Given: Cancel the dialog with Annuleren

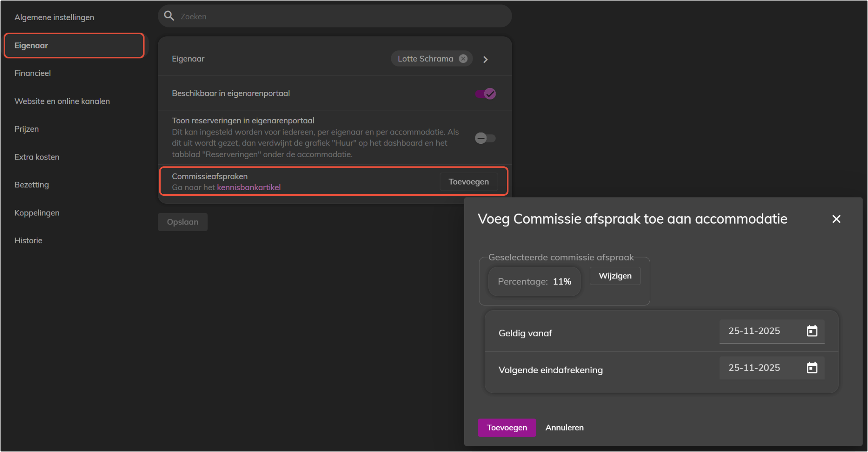Looking at the screenshot, I should coord(564,427).
